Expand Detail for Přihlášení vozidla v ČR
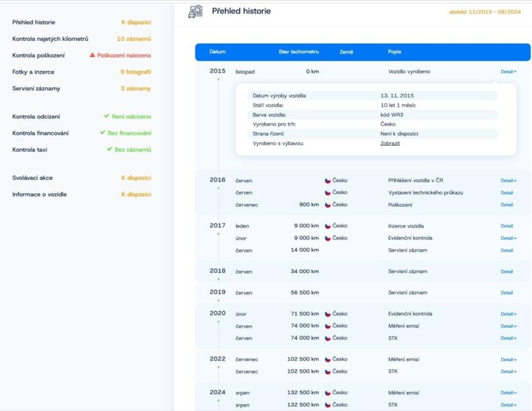The height and width of the screenshot is (411, 532). pyautogui.click(x=508, y=180)
